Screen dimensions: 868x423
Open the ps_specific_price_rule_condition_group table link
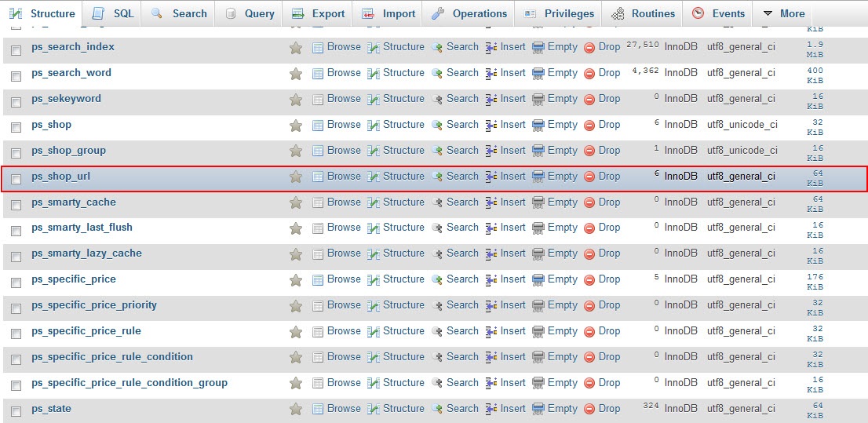point(129,382)
